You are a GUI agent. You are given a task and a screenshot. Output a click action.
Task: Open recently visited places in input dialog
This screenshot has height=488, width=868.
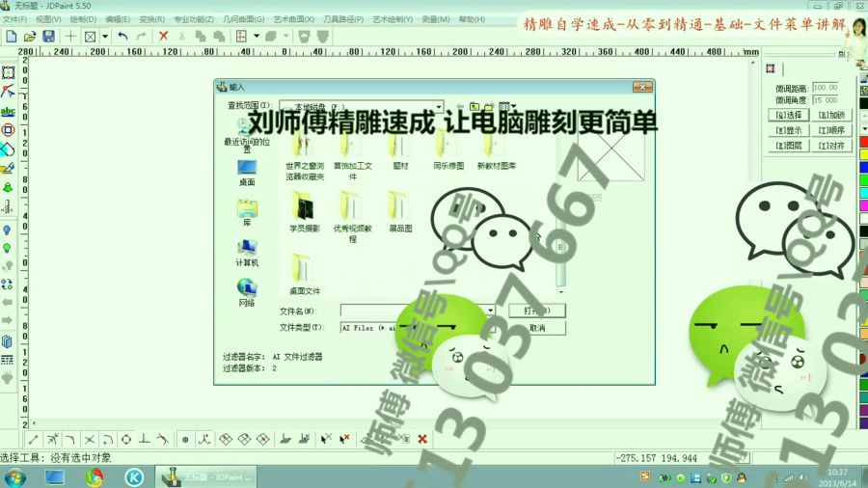tap(247, 136)
